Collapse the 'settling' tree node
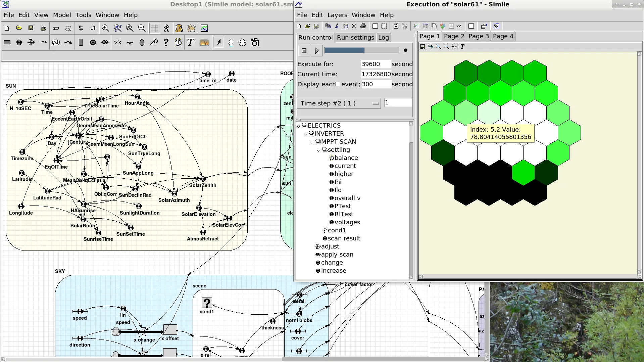Screen dimensions: 644x362 [x=319, y=150]
